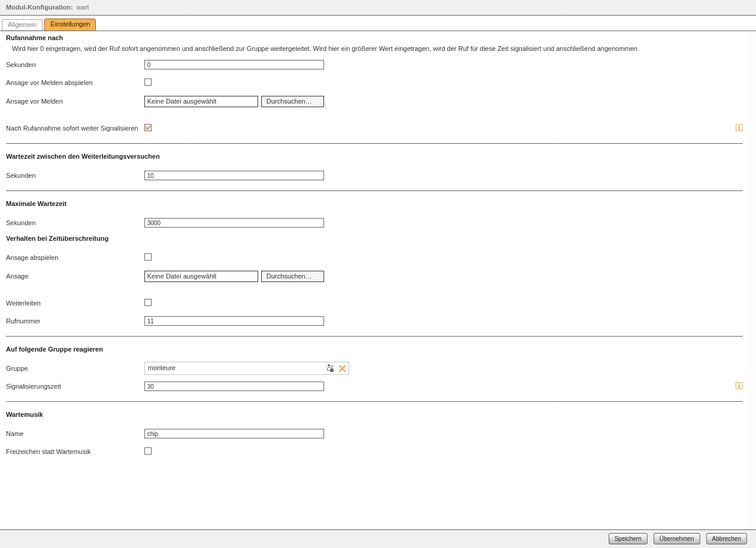The image size is (756, 548).
Task: Cancel configuration with Abbrechen
Action: [x=725, y=538]
